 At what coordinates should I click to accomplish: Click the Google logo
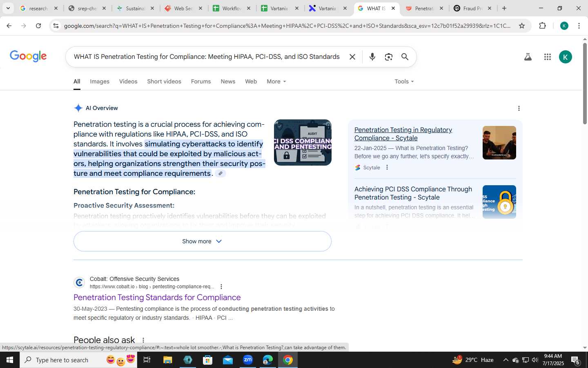[x=28, y=56]
